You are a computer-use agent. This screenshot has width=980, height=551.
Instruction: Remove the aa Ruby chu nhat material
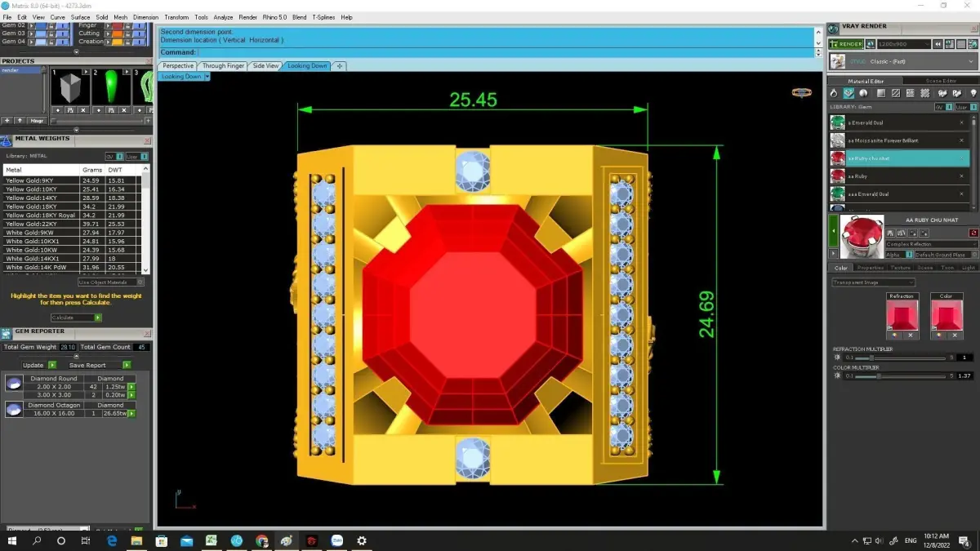pyautogui.click(x=961, y=158)
